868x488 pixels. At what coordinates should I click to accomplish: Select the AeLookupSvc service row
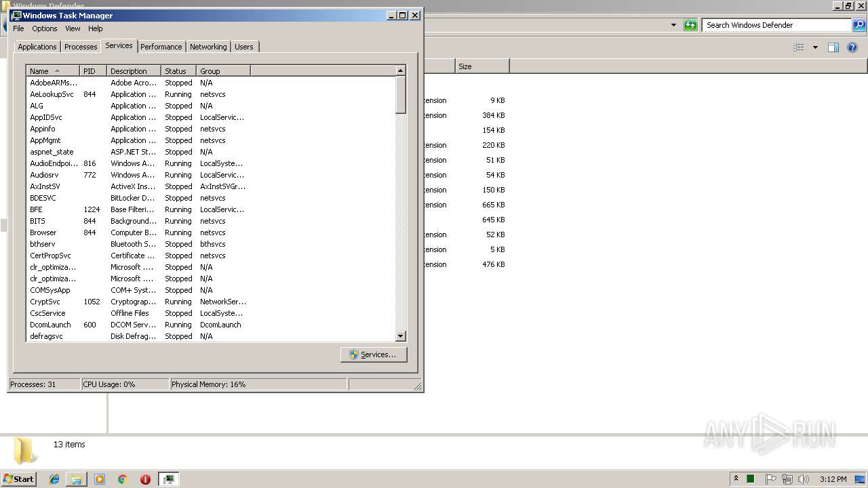point(210,94)
